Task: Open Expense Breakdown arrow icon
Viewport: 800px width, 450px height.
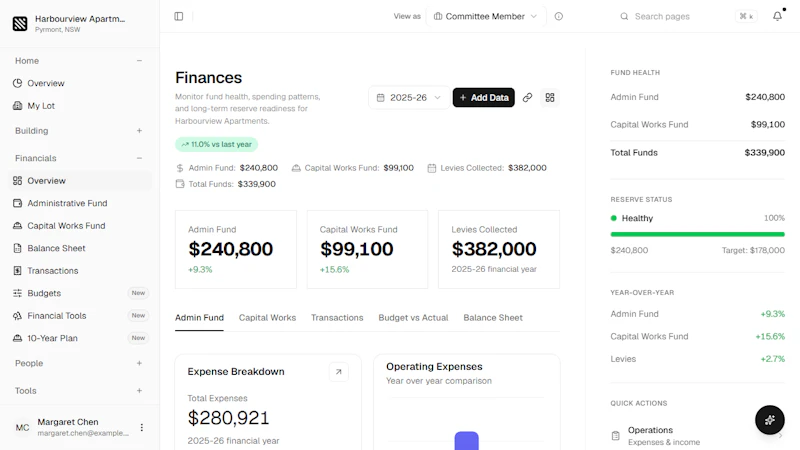Action: pos(339,372)
